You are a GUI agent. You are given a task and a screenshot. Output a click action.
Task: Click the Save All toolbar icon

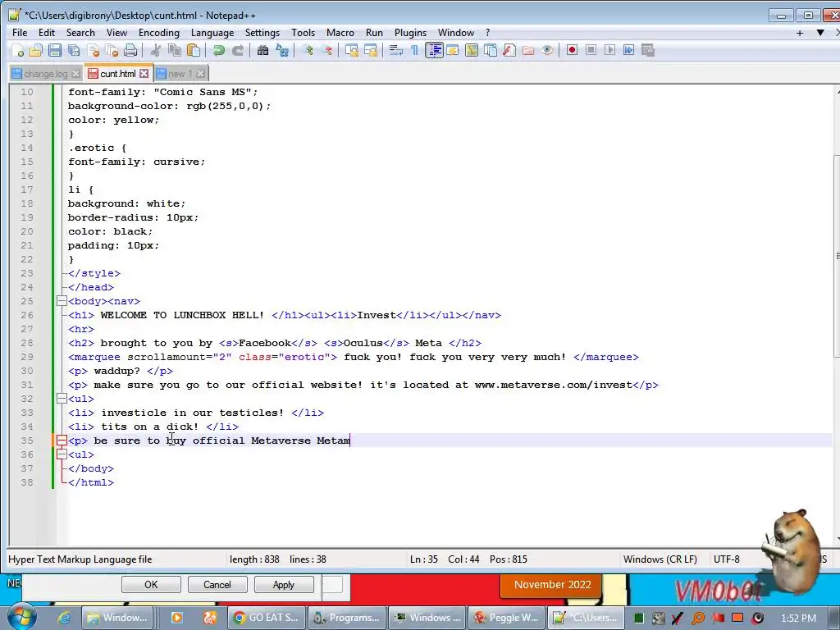pos(74,50)
